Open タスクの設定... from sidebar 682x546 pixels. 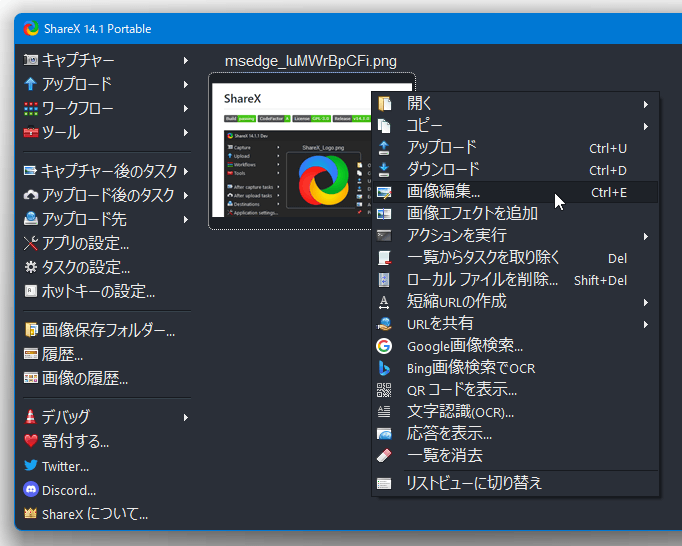click(107, 267)
